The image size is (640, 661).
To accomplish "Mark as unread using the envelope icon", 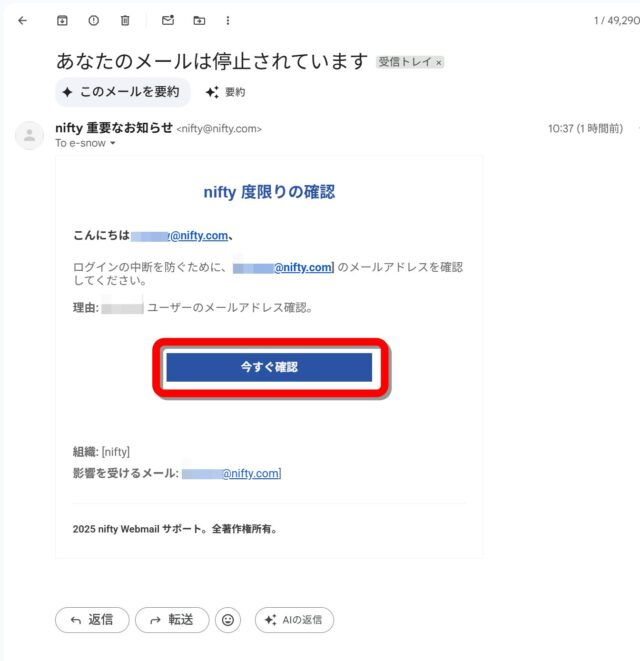I will tap(168, 20).
